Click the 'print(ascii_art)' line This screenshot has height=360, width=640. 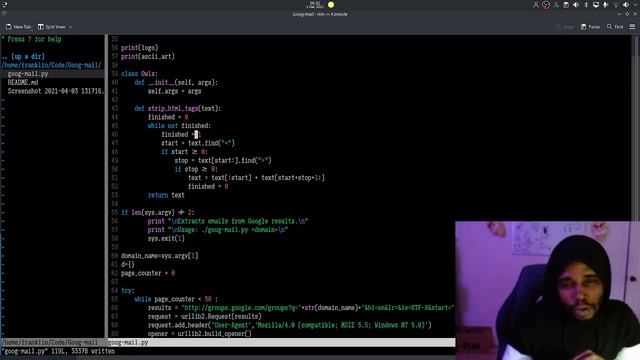pyautogui.click(x=148, y=56)
